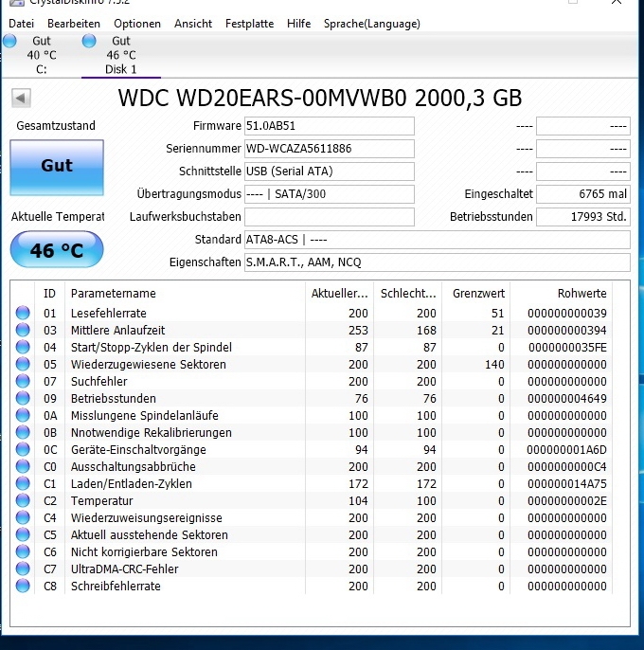This screenshot has width=644, height=650.
Task: Select the Schreibfehlerrate parameter name
Action: [116, 586]
